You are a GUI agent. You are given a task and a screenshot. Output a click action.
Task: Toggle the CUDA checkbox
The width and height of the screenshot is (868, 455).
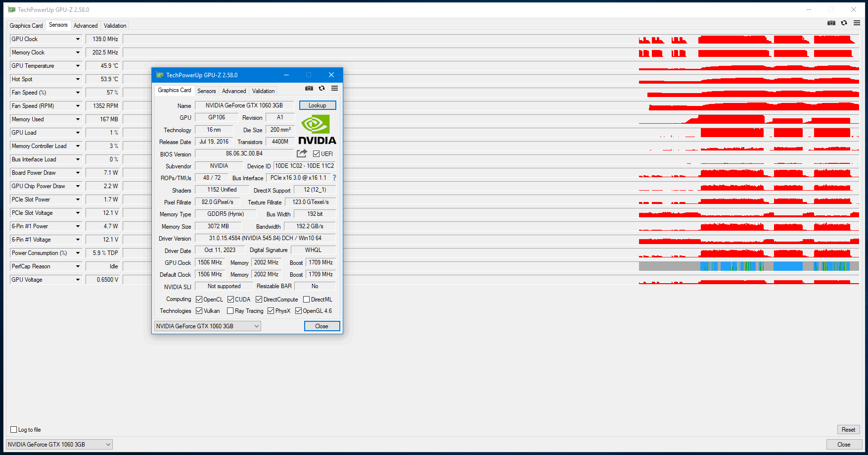(230, 300)
